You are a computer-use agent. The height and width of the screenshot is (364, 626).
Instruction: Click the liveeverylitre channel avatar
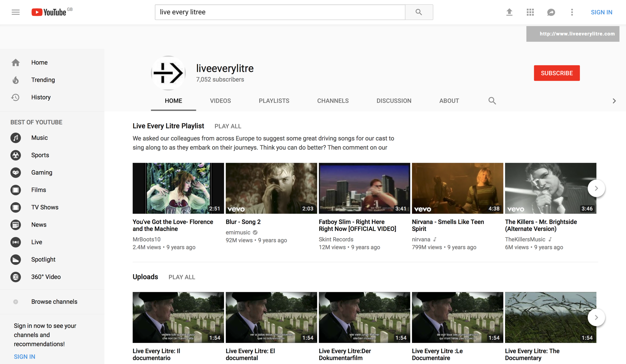point(168,73)
